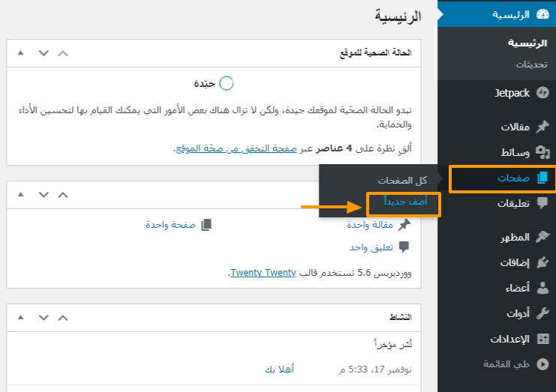Open the أهلا بك post link
Viewport: 556px width, 392px height.
[279, 370]
